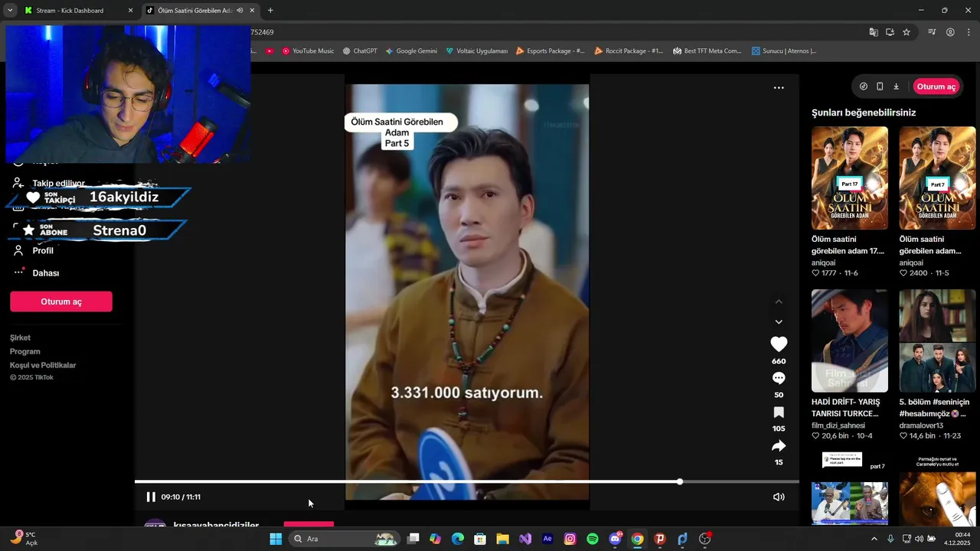The image size is (980, 551).
Task: Seek on the video progress bar
Action: point(467,481)
